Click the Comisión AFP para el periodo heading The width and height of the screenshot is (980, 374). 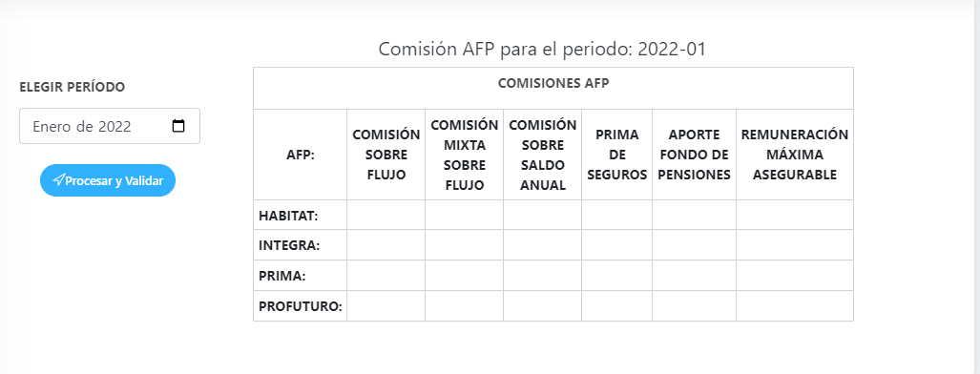543,49
